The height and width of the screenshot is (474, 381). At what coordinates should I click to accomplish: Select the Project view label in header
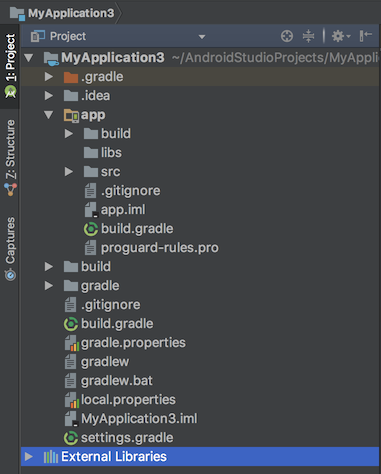tap(68, 36)
